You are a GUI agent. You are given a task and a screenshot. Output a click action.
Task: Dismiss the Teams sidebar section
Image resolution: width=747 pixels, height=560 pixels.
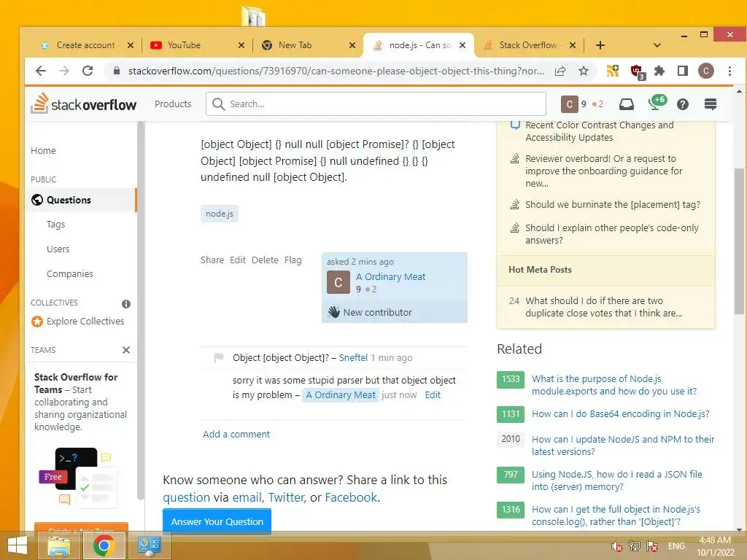point(126,350)
